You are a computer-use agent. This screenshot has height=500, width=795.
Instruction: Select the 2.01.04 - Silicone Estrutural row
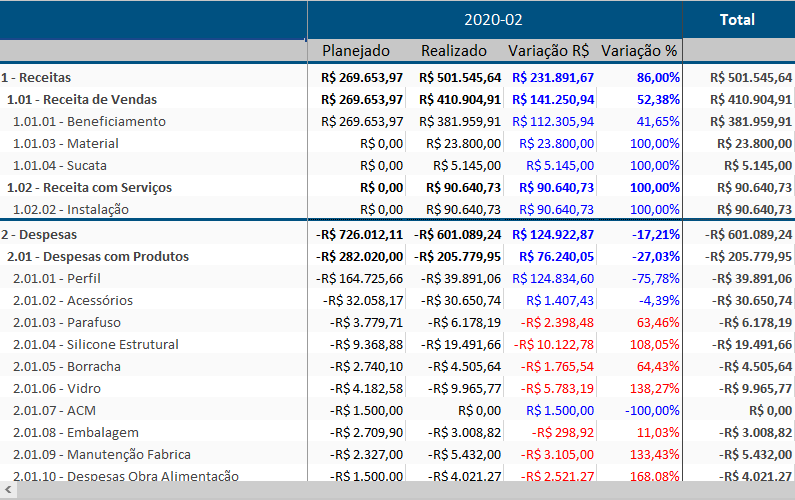96,344
